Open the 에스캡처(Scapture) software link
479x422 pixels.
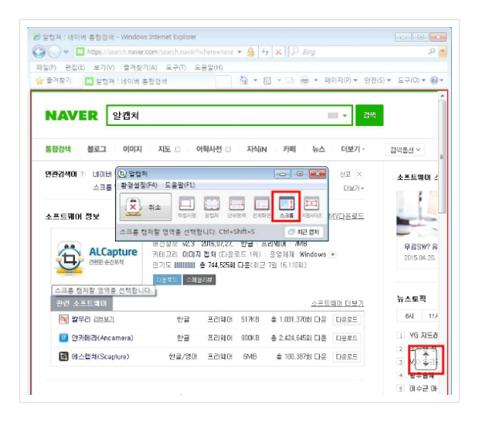100,357
